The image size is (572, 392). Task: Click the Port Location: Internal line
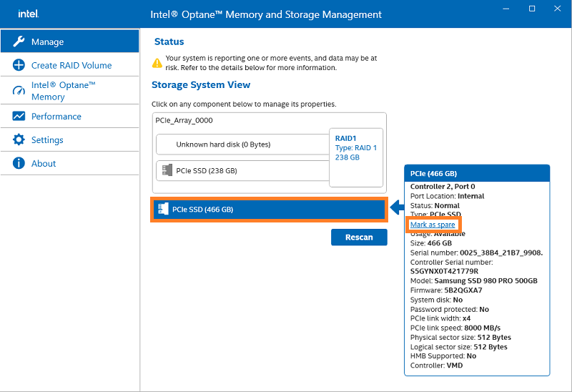pyautogui.click(x=447, y=196)
